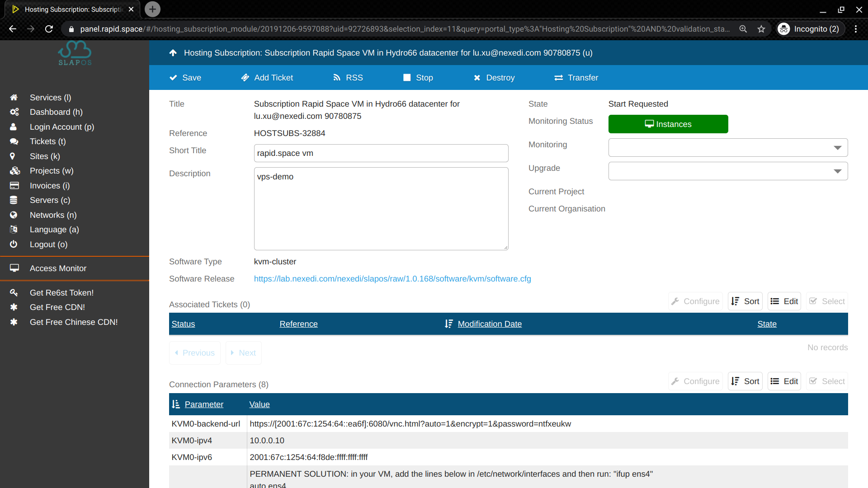Transfer the hosting subscription

point(576,78)
